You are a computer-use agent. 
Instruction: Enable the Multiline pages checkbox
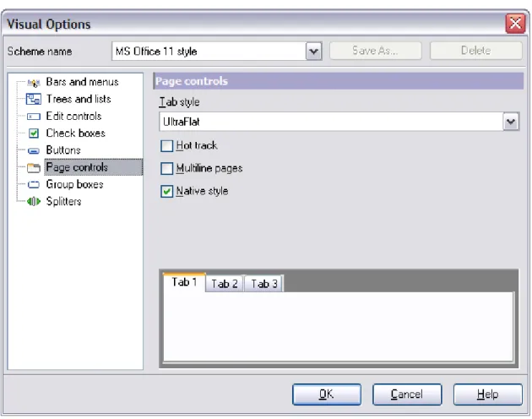tap(166, 168)
